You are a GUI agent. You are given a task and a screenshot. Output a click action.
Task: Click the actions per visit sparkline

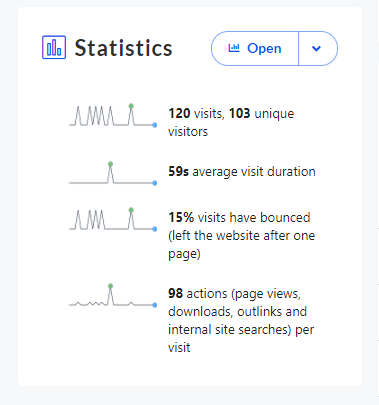click(113, 296)
